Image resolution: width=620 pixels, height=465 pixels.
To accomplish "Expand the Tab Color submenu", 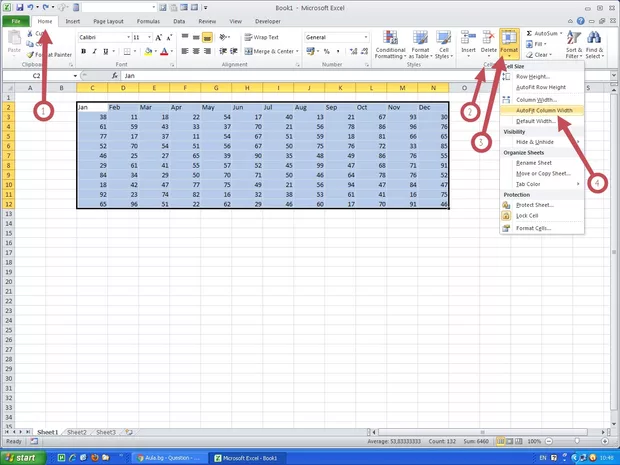I will [530, 184].
